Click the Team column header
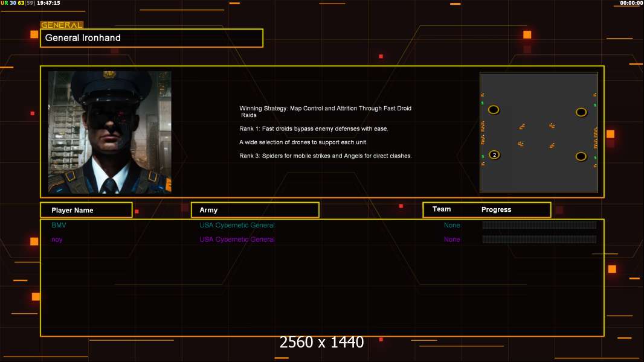This screenshot has width=644, height=362. coord(442,209)
